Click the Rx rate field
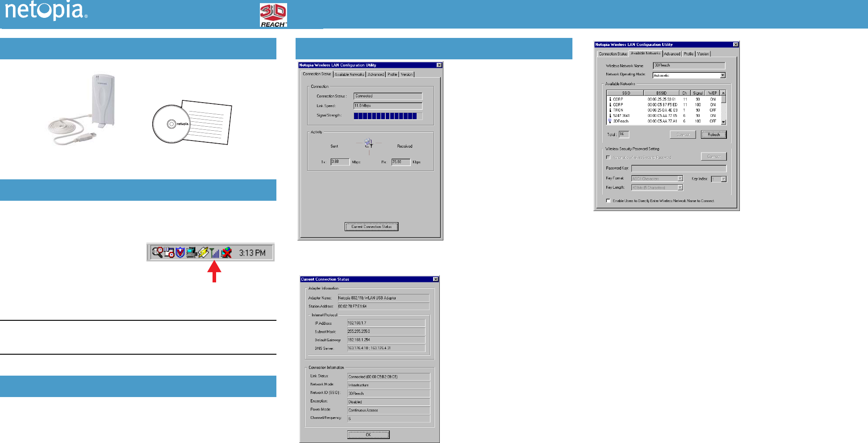 (x=401, y=162)
